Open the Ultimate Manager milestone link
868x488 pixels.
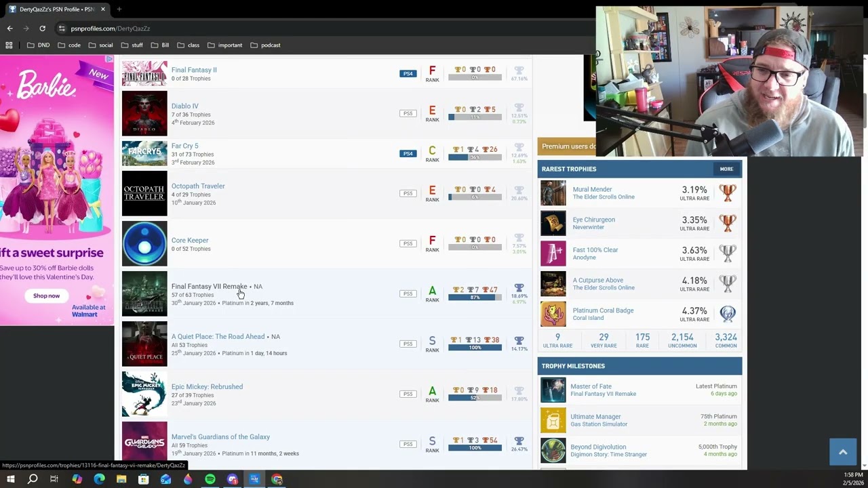pos(595,417)
